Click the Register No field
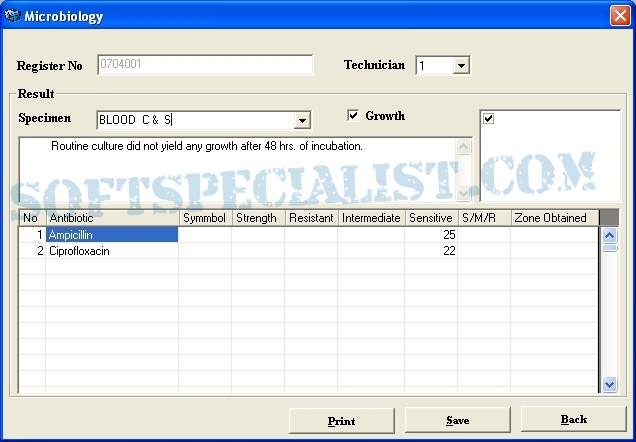636x442 pixels. pyautogui.click(x=204, y=66)
